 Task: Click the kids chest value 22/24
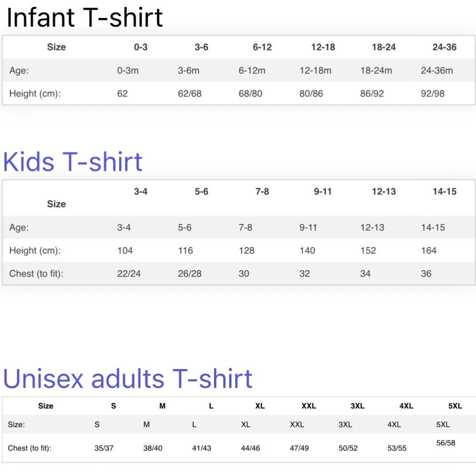tap(129, 274)
